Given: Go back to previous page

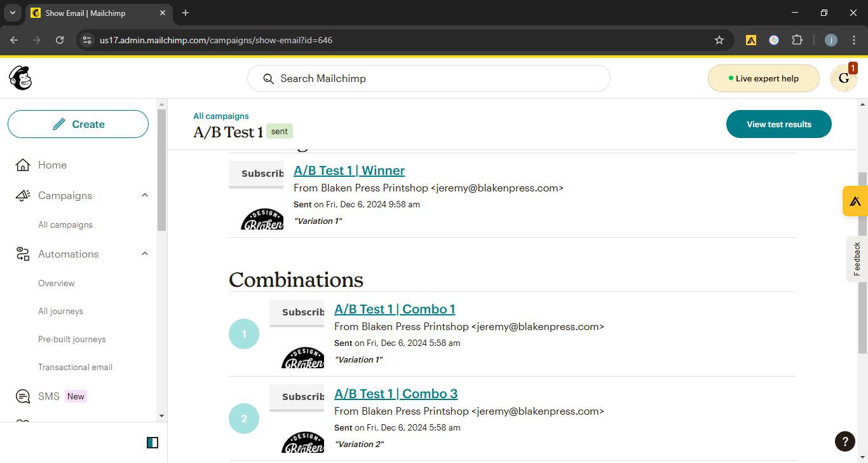Looking at the screenshot, I should [14, 40].
